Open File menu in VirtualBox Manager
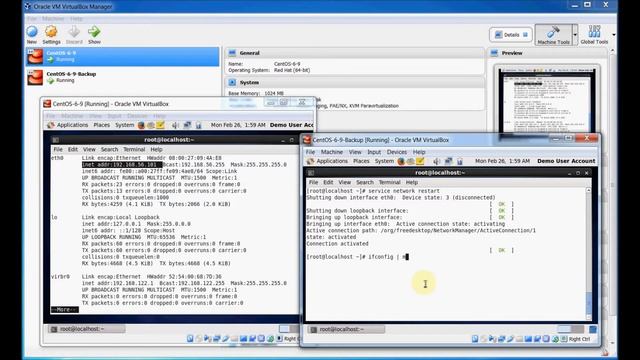Viewport: 640px width, 360px height. point(32,19)
